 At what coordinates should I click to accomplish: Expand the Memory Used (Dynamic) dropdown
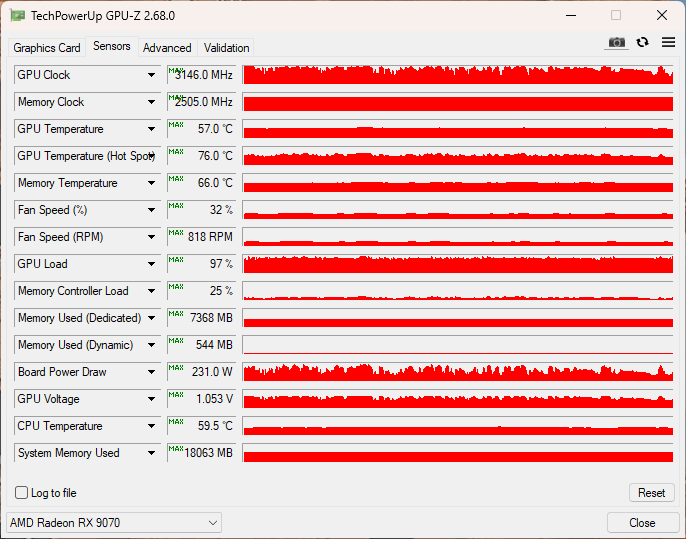[151, 345]
